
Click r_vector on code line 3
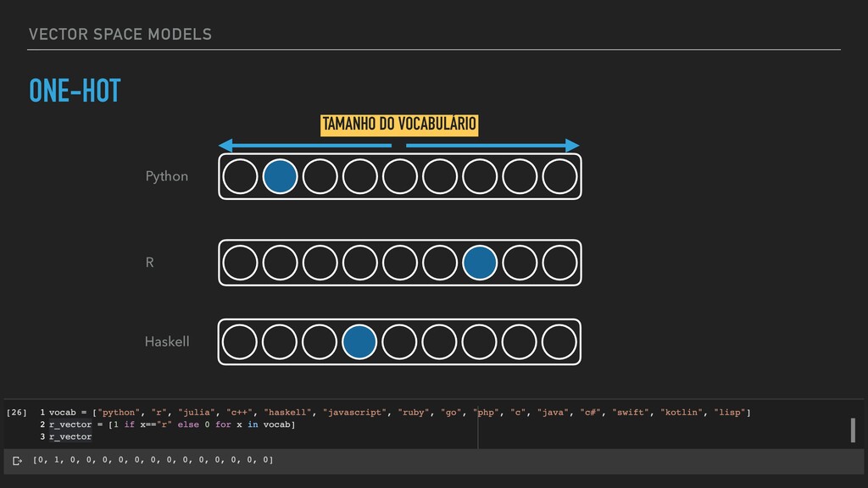[70, 437]
